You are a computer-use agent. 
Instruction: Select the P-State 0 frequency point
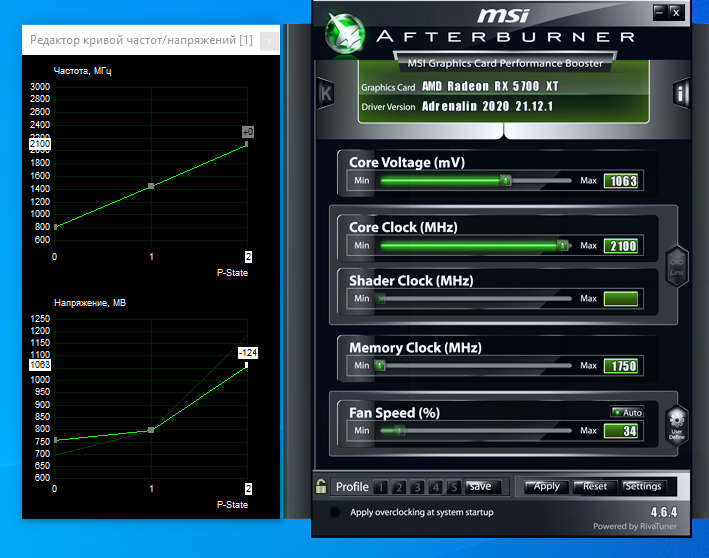click(x=55, y=227)
